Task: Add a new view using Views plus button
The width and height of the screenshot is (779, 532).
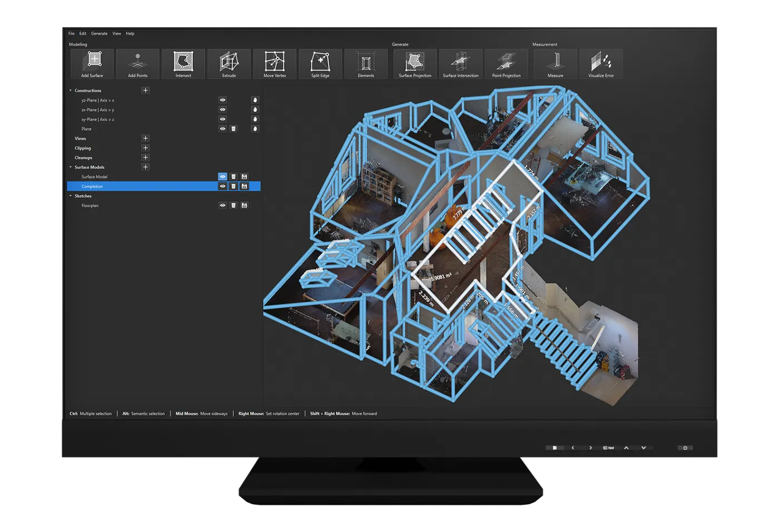Action: pyautogui.click(x=145, y=138)
